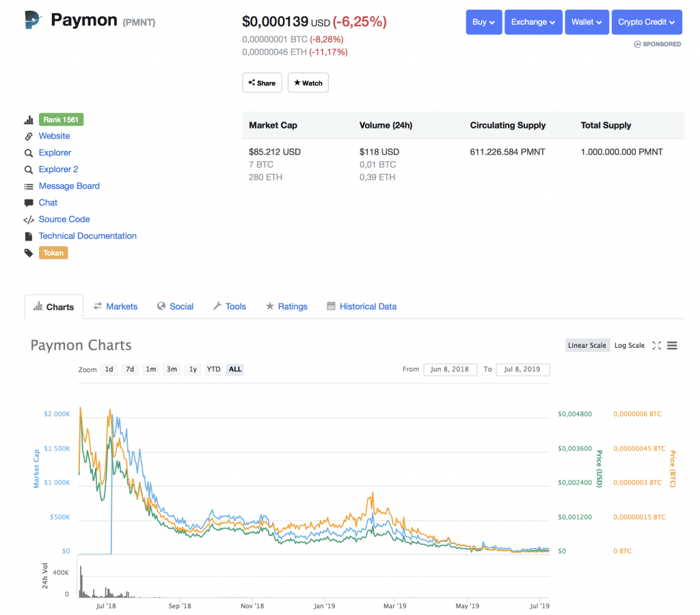Set chart zoom to 7d
This screenshot has height=615, width=700.
coord(130,369)
